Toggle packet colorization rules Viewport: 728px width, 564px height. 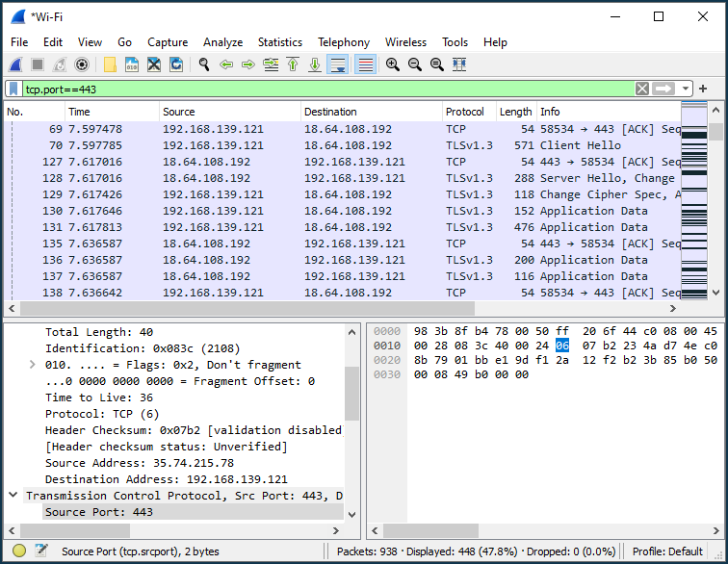pos(365,64)
